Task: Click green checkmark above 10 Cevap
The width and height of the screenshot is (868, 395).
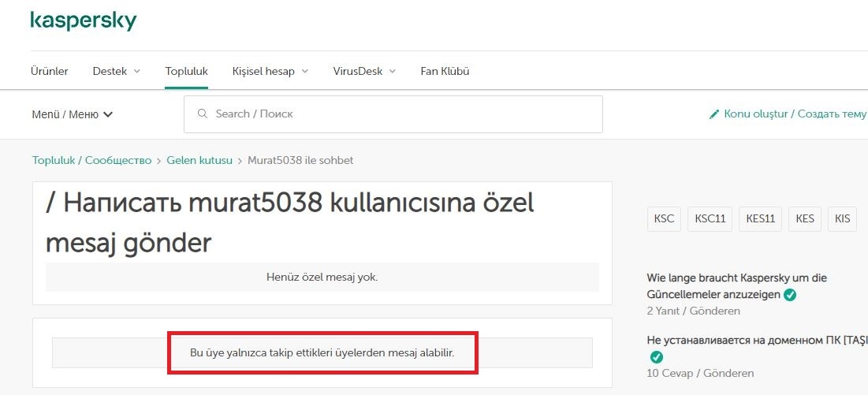Action: [x=656, y=357]
